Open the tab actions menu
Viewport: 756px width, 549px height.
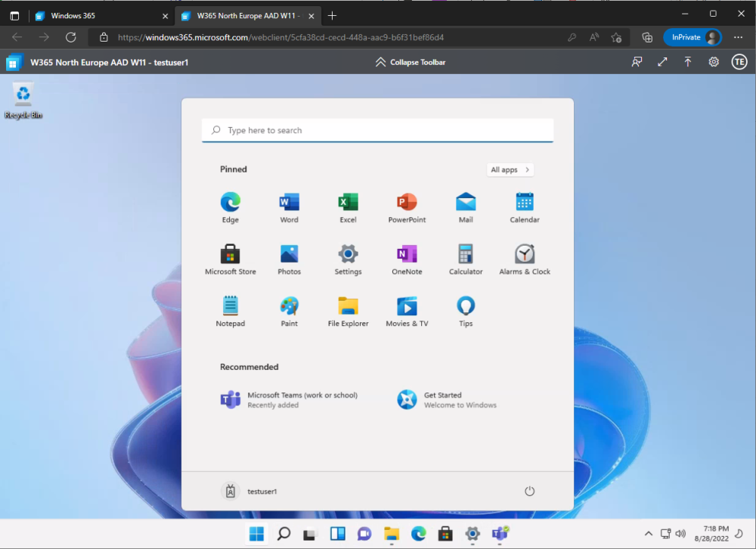coord(14,16)
